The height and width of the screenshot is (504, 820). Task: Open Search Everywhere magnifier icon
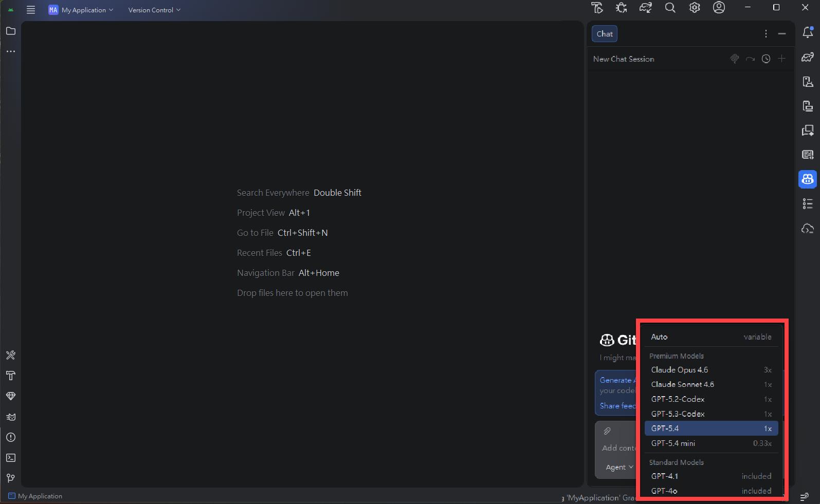click(x=670, y=8)
